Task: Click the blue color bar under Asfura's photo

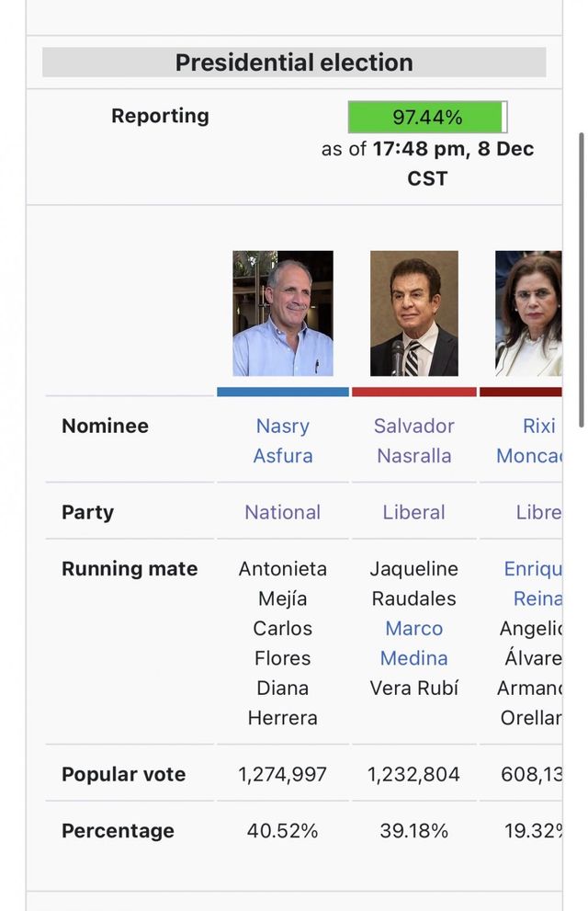Action: 283,392
